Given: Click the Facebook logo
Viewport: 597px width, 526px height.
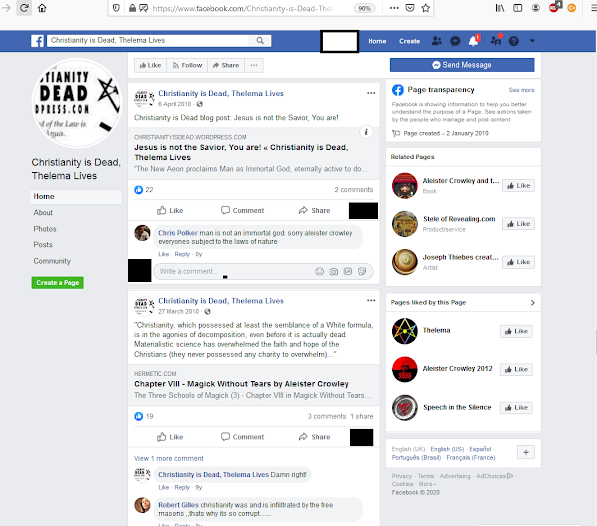Looking at the screenshot, I should [x=37, y=41].
